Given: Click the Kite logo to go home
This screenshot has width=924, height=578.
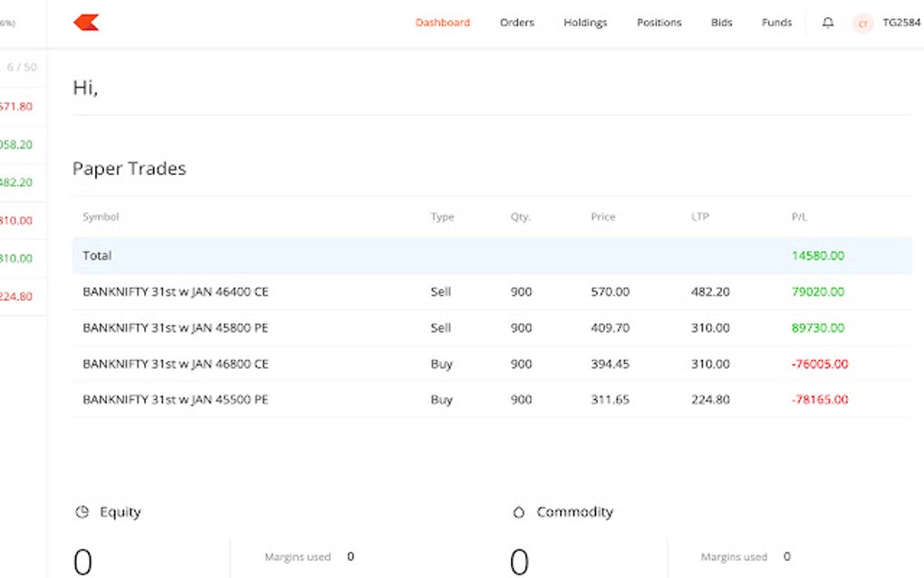Looking at the screenshot, I should [87, 22].
